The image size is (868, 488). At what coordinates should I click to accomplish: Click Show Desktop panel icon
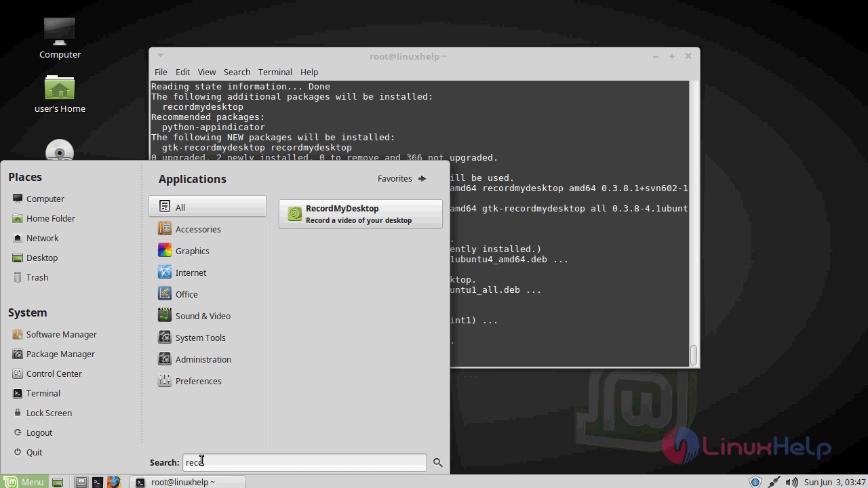(x=58, y=482)
